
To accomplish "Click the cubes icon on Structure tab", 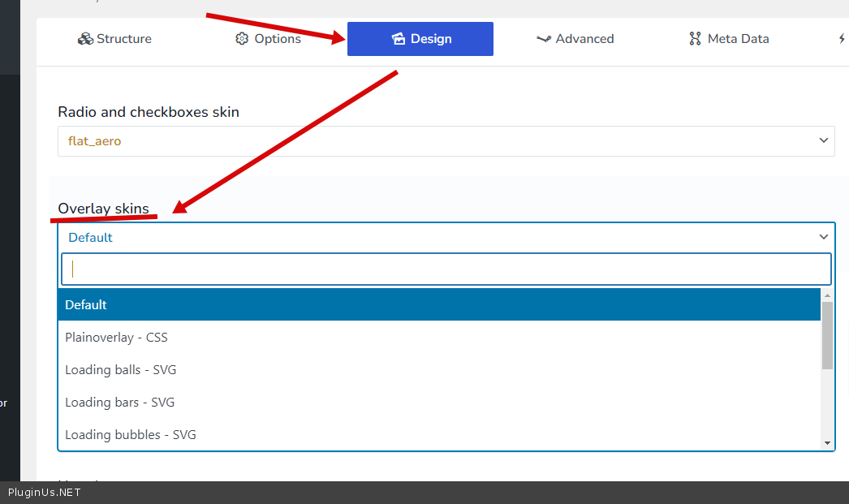I will click(x=85, y=39).
